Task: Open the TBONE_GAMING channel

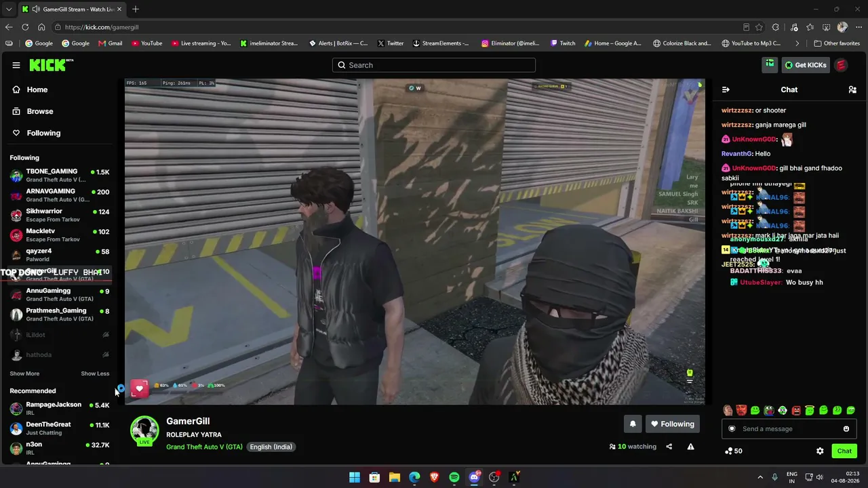Action: tap(60, 176)
